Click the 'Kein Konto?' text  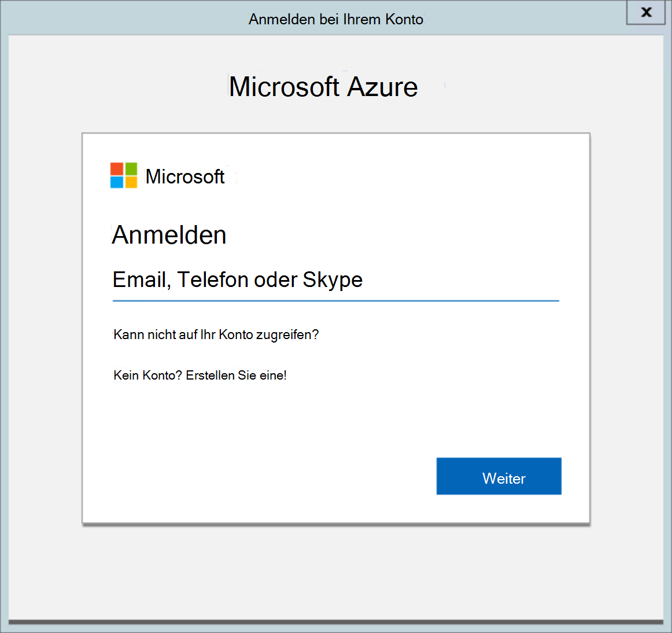tap(147, 375)
